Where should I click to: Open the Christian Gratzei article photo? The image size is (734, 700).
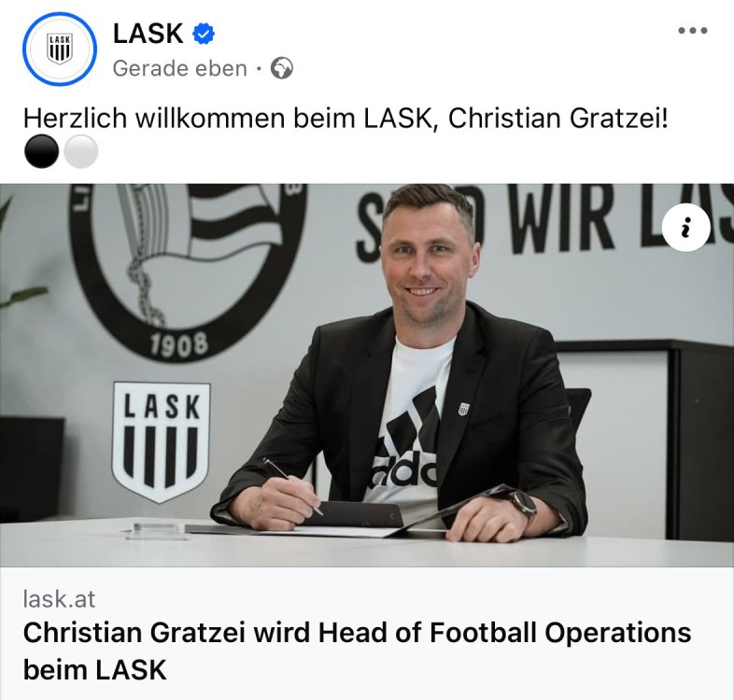pos(367,375)
